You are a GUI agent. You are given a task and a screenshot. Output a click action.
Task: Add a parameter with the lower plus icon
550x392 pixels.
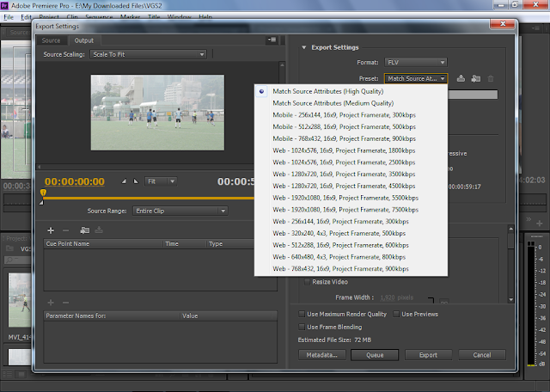(x=51, y=303)
